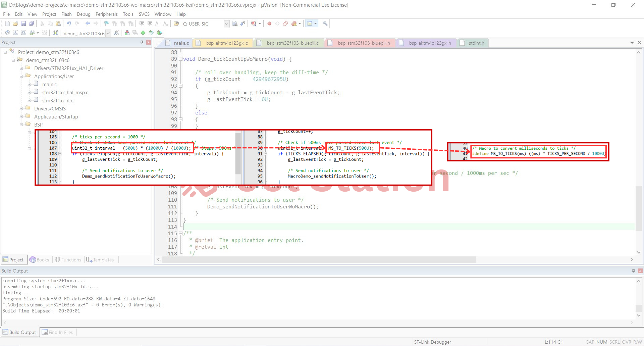Collapse the comment fold at line 115
This screenshot has width=644, height=346.
(180, 234)
